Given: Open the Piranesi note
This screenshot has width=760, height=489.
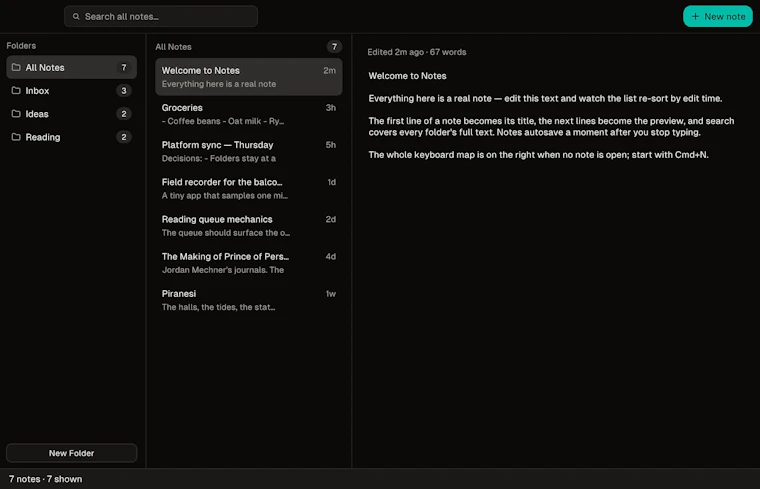Looking at the screenshot, I should point(249,300).
